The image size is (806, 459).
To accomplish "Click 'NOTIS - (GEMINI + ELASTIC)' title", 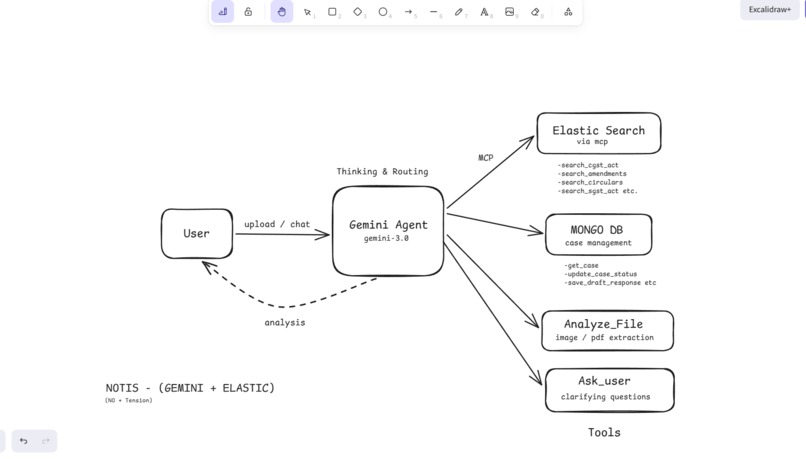I will pos(190,388).
